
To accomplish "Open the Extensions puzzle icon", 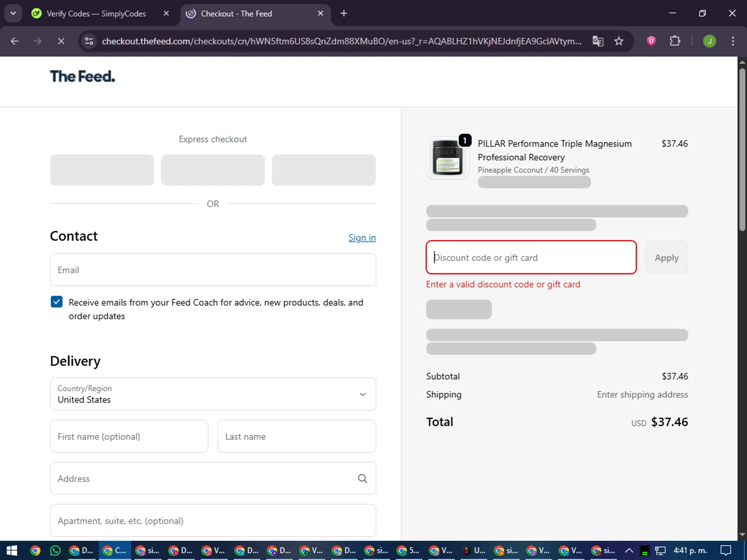I will 675,41.
